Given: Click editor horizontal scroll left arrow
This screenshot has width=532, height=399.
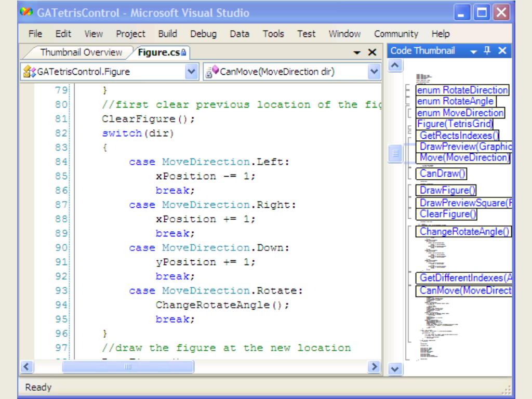Looking at the screenshot, I should [26, 367].
